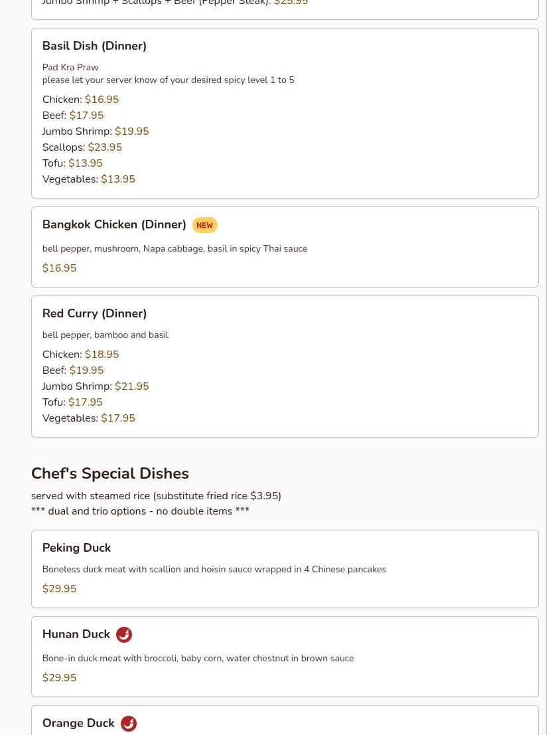Image resolution: width=560 pixels, height=735 pixels.
Task: Click the Pad Kra Praw subtitle text
Action: click(70, 67)
